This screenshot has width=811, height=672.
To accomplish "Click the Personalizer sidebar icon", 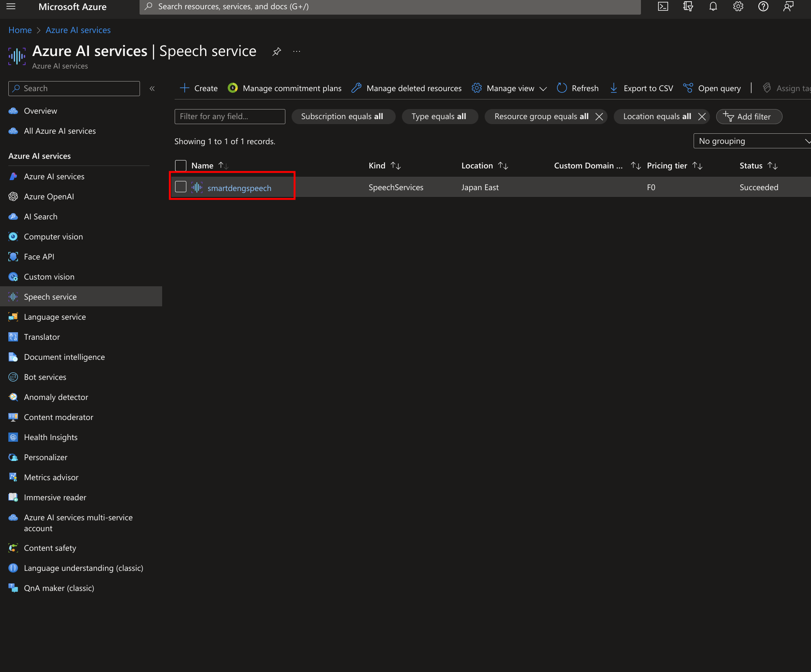I will click(x=13, y=457).
